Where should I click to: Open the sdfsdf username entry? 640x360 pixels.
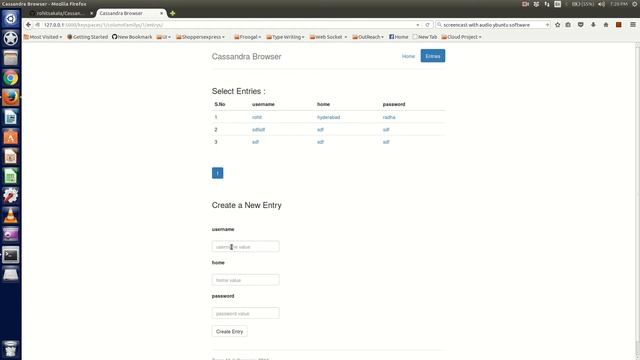point(258,130)
